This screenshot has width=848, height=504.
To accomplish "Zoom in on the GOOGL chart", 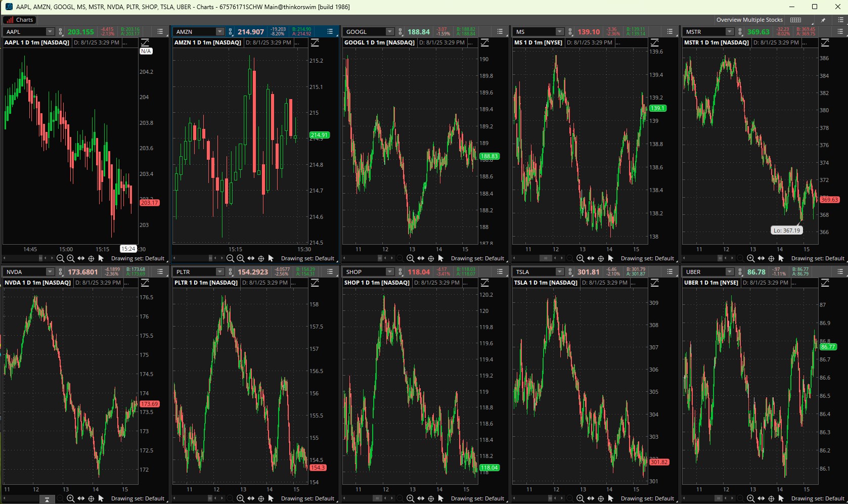I will (410, 258).
